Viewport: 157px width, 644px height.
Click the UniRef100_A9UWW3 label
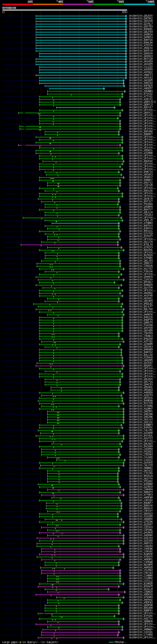[141, 91]
